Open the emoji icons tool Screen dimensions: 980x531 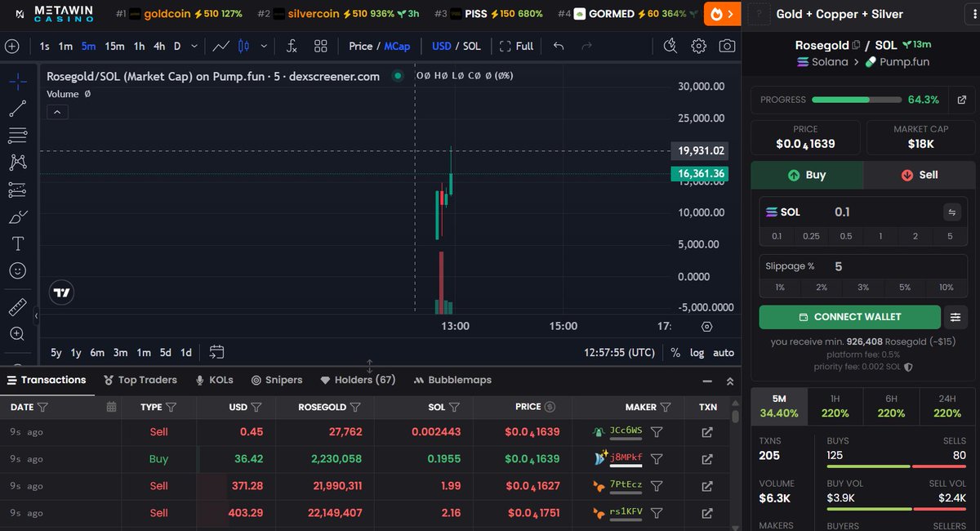pos(17,270)
